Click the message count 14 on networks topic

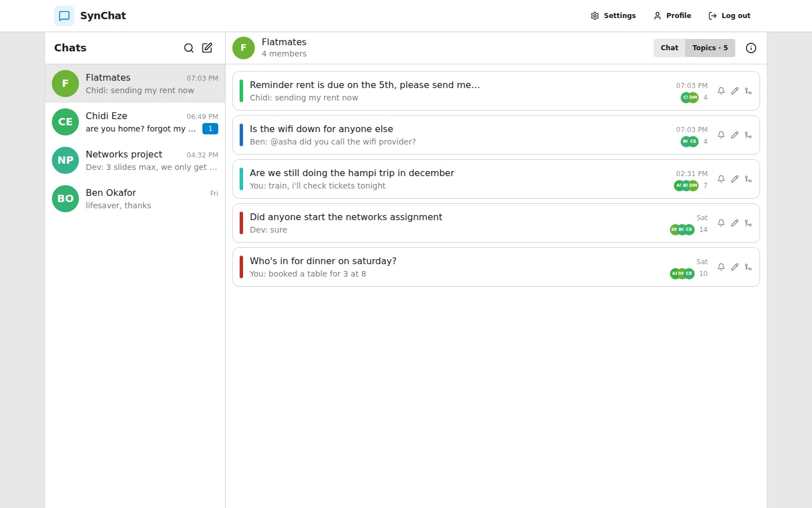tap(703, 230)
